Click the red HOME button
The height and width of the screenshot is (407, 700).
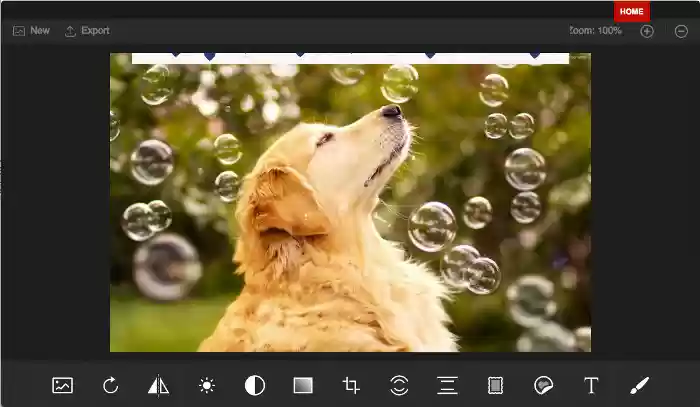(631, 11)
